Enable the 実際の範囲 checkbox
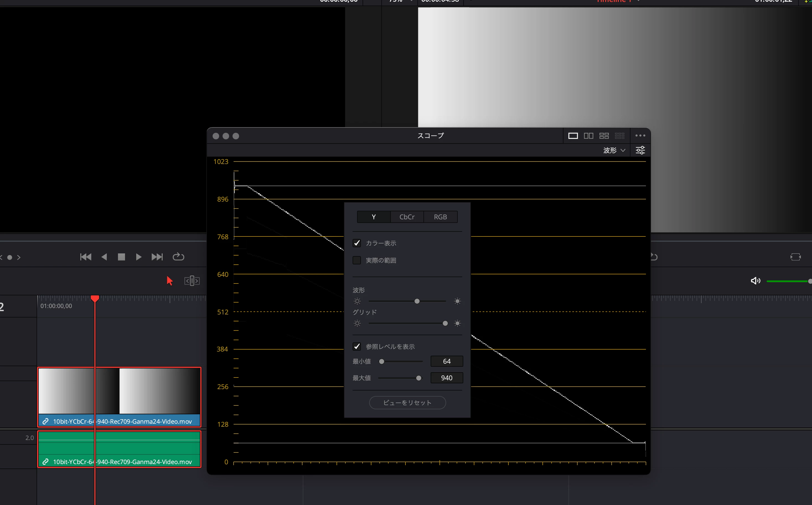 coord(356,260)
